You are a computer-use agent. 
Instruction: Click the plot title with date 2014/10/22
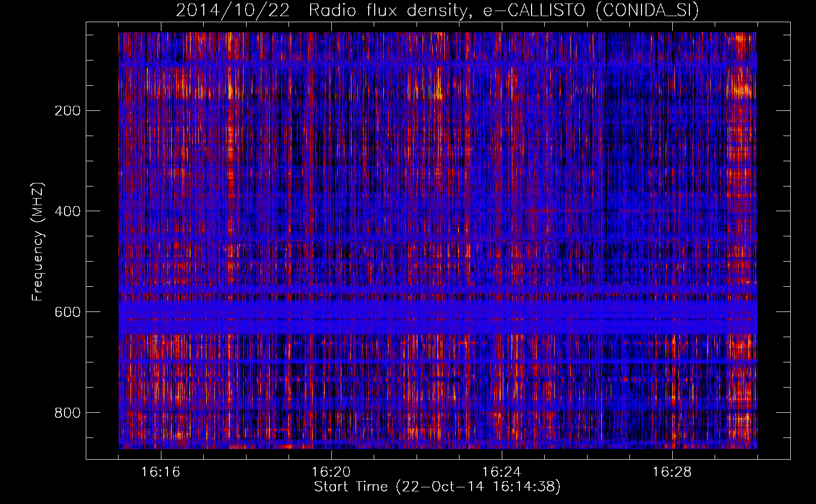[x=437, y=10]
